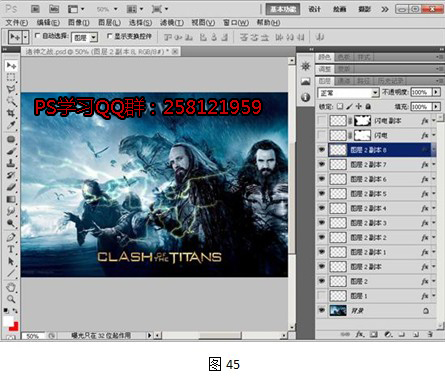
Task: Show the 闪电 副本 layer visibility
Action: [x=322, y=121]
